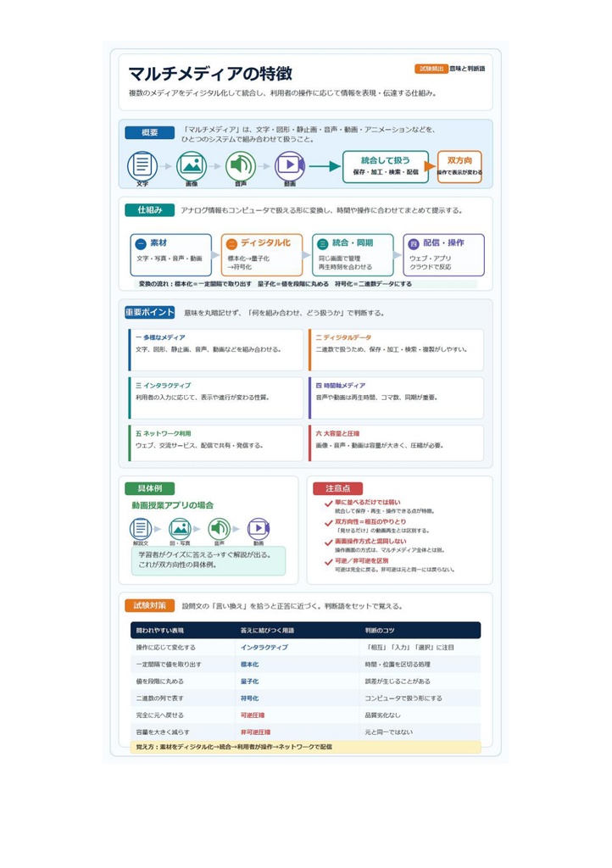
Task: Click the purple 四 circle beside 配信・操作
Action: pos(414,243)
